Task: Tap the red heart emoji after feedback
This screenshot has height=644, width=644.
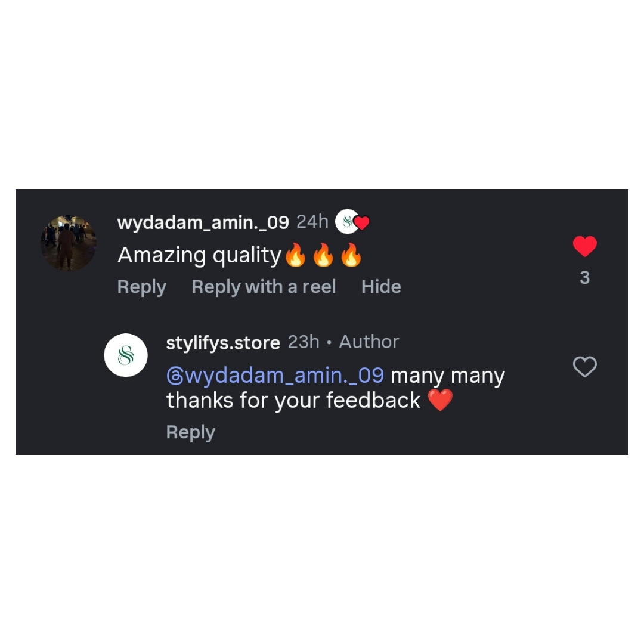Action: [x=440, y=400]
